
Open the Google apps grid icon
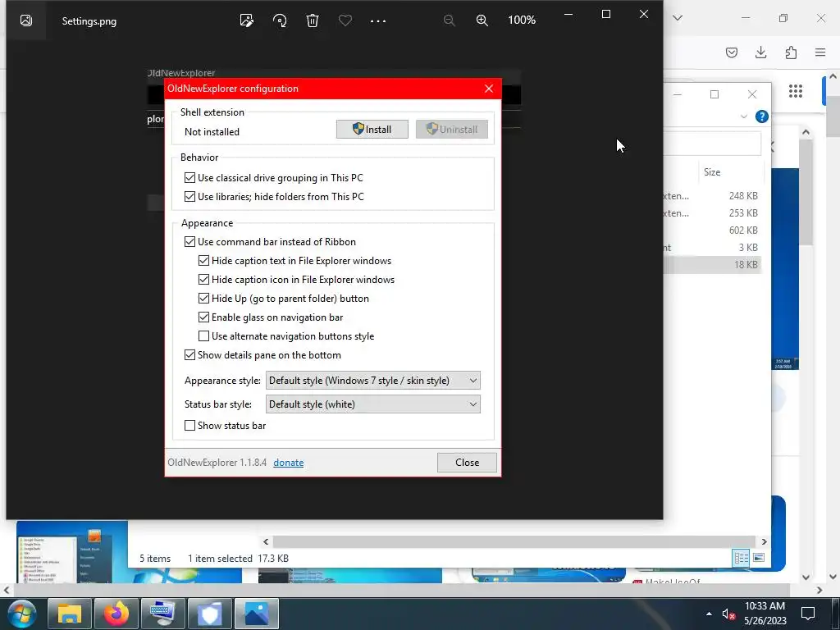(x=796, y=91)
